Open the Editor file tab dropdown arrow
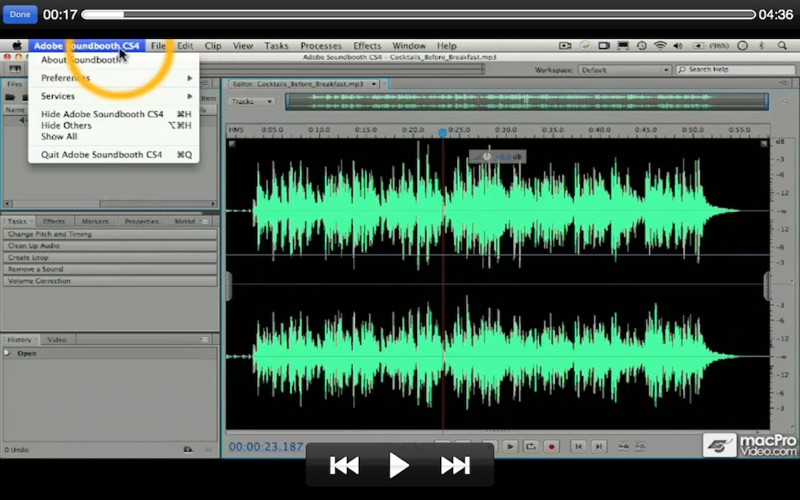The width and height of the screenshot is (800, 500). click(x=374, y=84)
